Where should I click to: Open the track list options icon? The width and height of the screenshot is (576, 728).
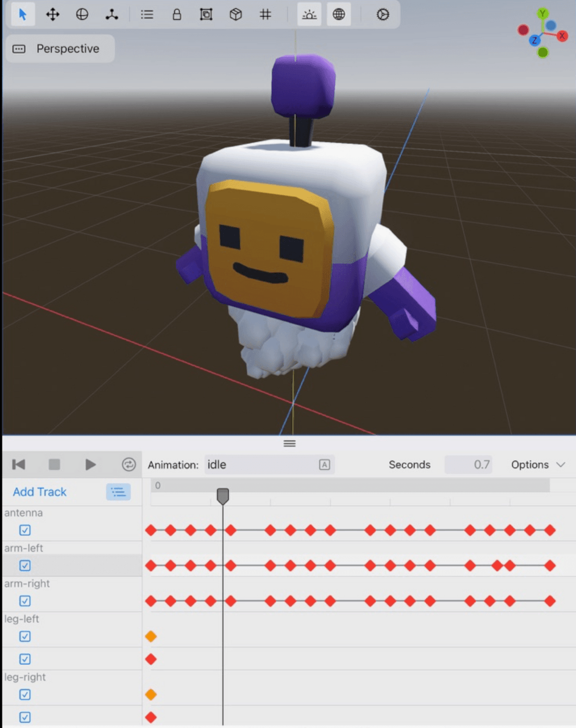(x=119, y=492)
